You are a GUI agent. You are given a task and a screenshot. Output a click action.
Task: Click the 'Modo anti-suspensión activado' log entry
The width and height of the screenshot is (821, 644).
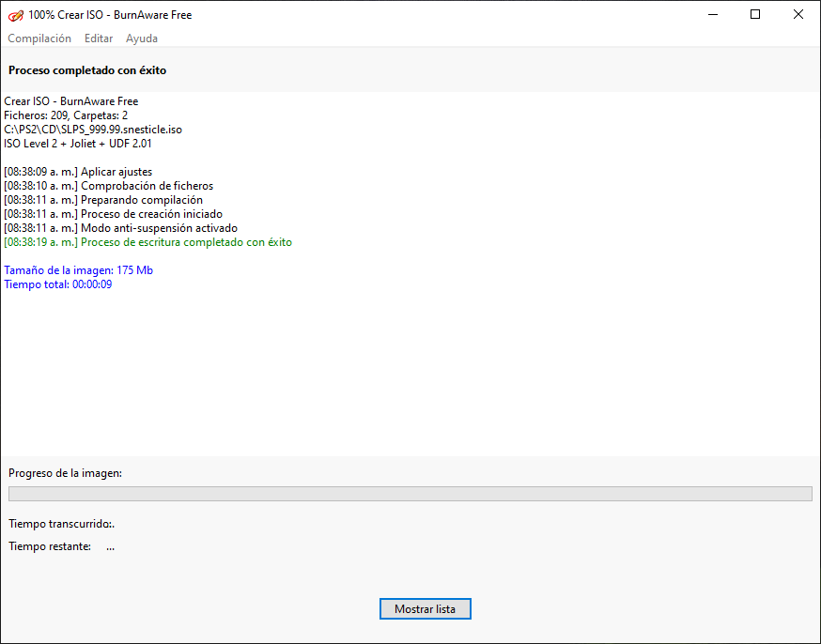tap(120, 228)
